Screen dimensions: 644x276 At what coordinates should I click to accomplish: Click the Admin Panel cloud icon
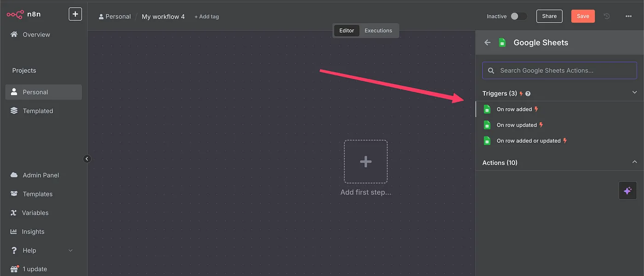pos(14,175)
